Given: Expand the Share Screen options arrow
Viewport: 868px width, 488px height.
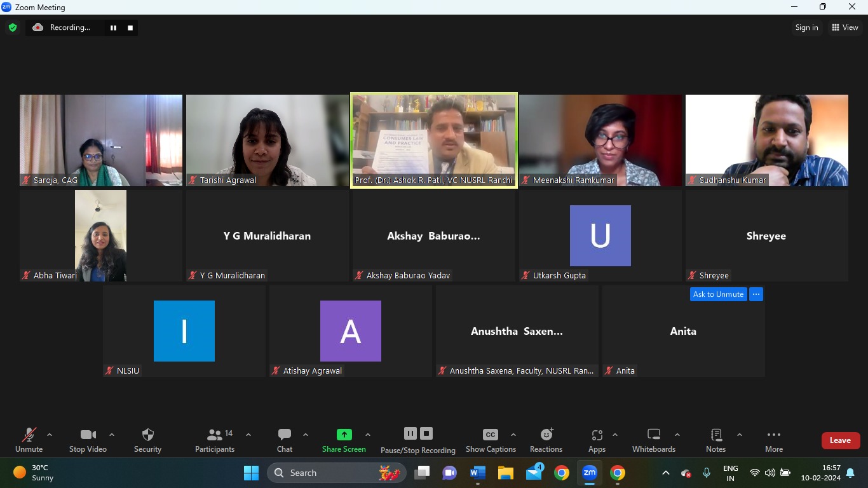Looking at the screenshot, I should 368,435.
